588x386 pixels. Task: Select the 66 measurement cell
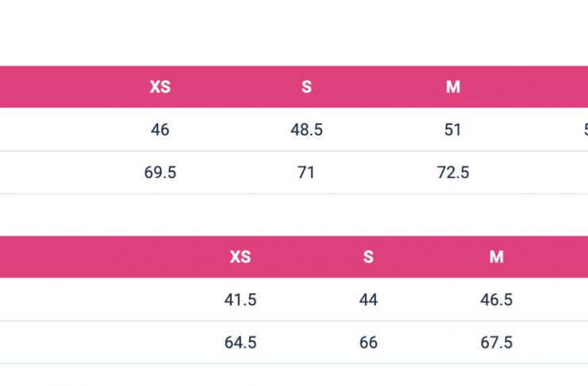click(368, 342)
